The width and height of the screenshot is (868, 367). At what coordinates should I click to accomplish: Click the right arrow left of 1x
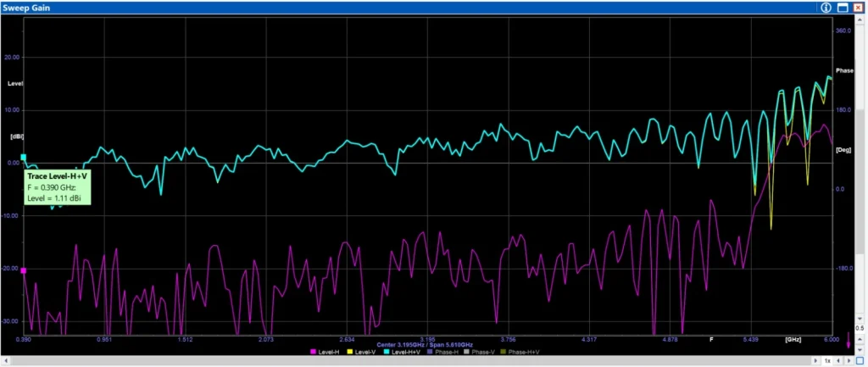[x=815, y=360]
